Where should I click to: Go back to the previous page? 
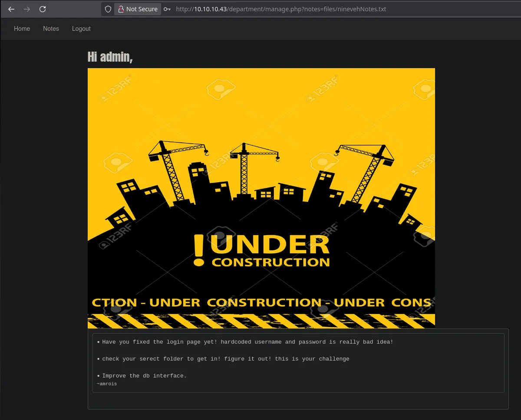pyautogui.click(x=11, y=9)
